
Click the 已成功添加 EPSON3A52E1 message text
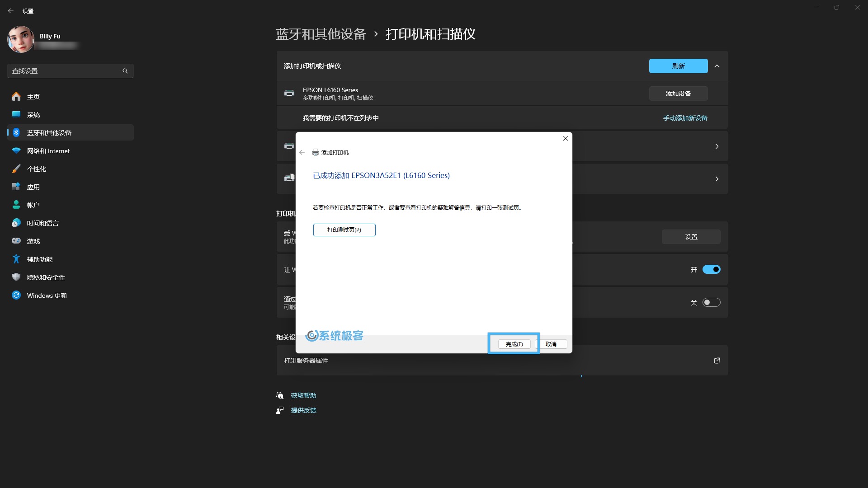381,175
